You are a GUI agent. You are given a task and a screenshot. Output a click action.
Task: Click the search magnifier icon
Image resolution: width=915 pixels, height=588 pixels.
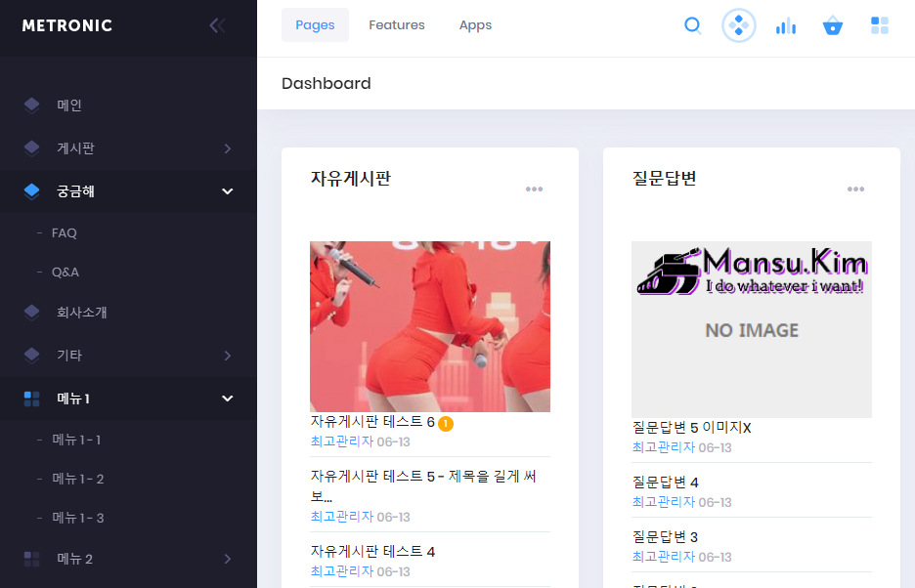coord(693,25)
